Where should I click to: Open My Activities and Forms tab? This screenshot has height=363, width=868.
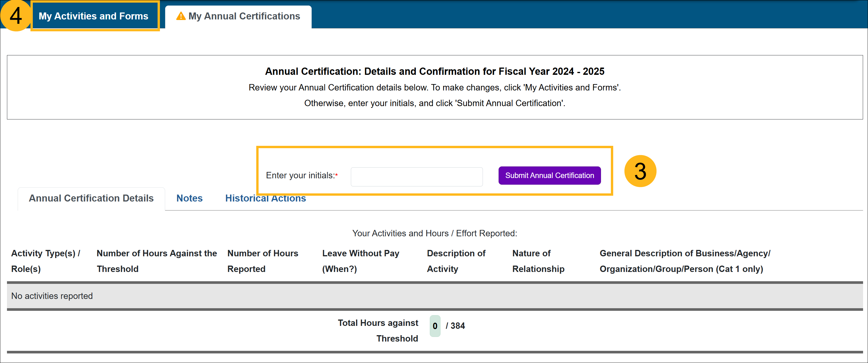point(93,16)
